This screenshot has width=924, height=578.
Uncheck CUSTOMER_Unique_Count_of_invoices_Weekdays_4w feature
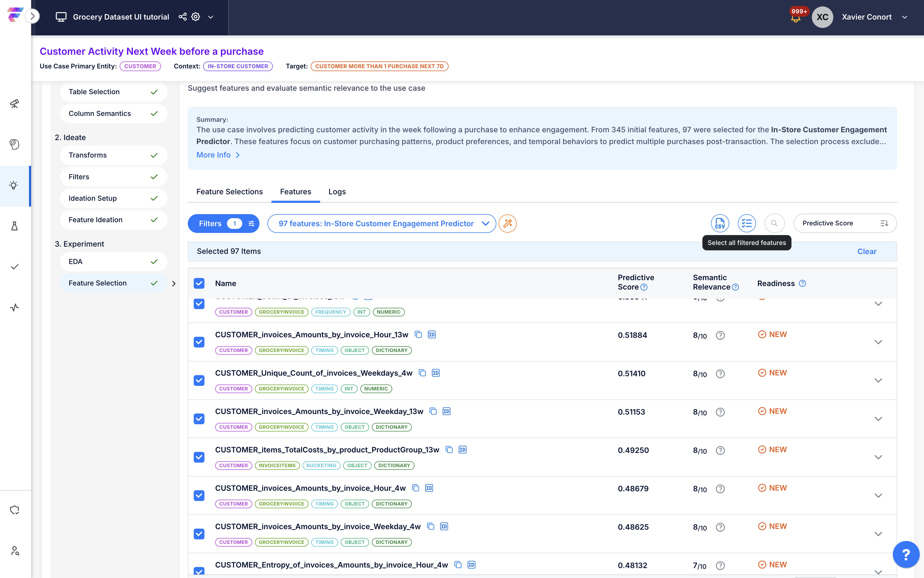click(199, 380)
